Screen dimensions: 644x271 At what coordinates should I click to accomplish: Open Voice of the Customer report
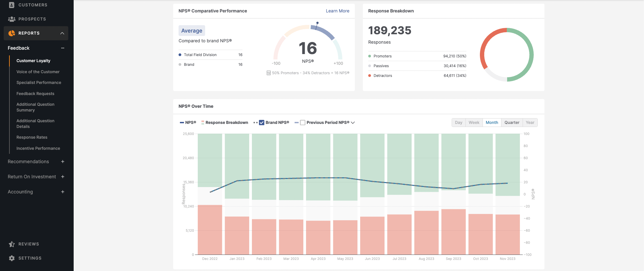tap(38, 72)
